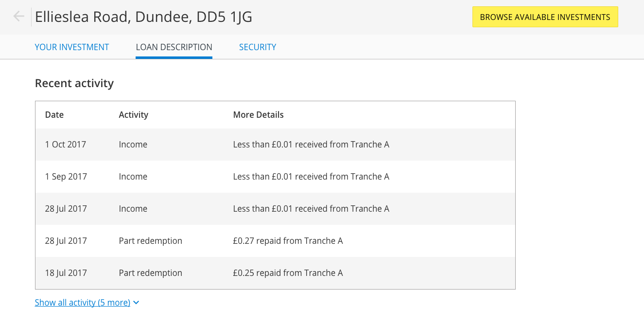Image resolution: width=644 pixels, height=328 pixels.
Task: Select the 1 Sep 2017 date cell
Action: [66, 177]
